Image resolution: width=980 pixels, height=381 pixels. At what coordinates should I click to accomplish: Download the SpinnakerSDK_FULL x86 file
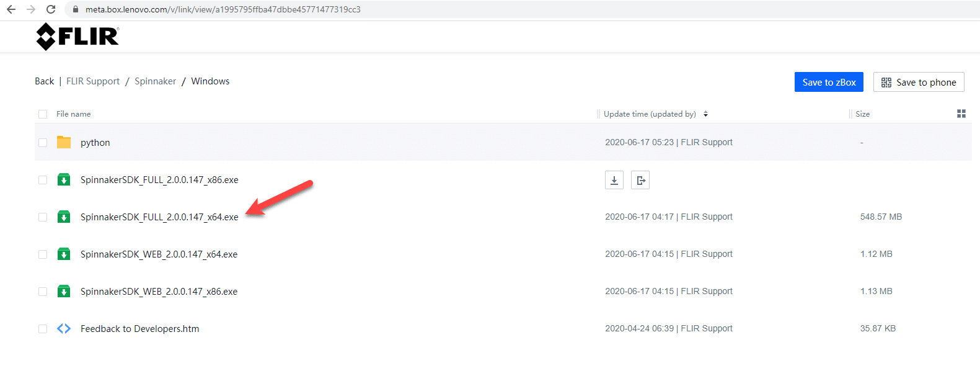(x=614, y=180)
